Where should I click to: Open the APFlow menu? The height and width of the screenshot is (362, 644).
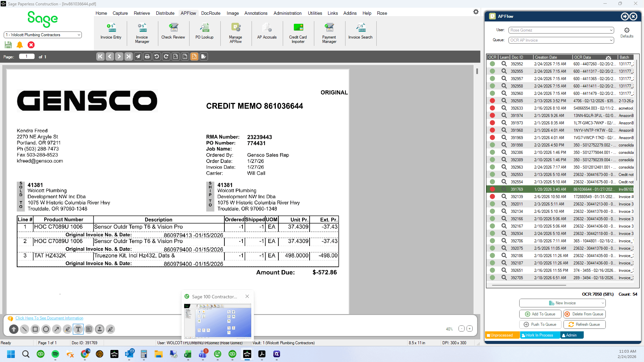pyautogui.click(x=188, y=13)
